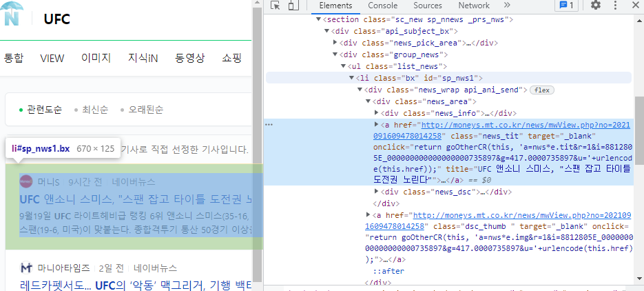Open the 이미지 search tab
The image size is (644, 291).
pyautogui.click(x=96, y=59)
